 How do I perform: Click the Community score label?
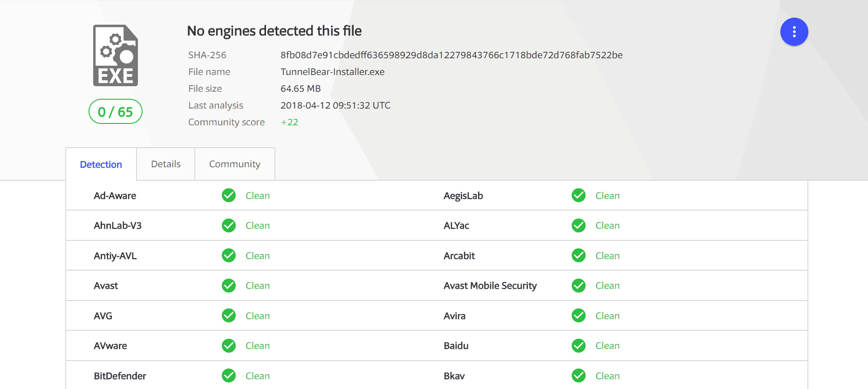(x=226, y=122)
